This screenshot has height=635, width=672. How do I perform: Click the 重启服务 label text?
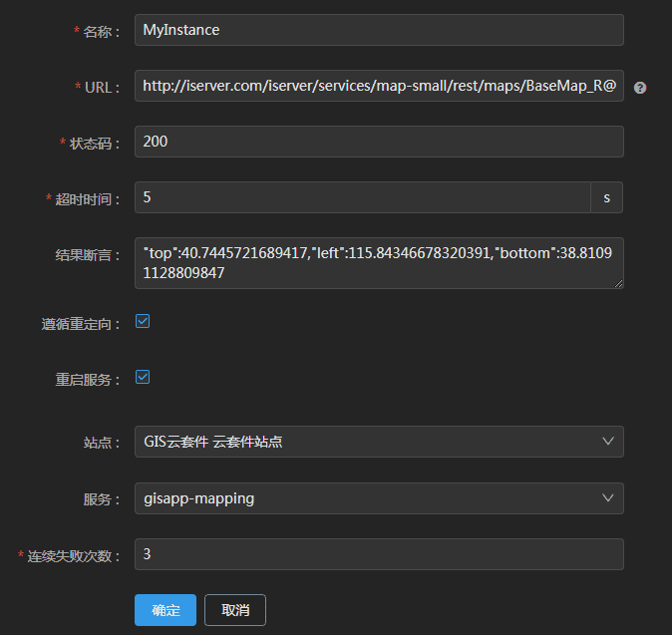click(x=88, y=380)
